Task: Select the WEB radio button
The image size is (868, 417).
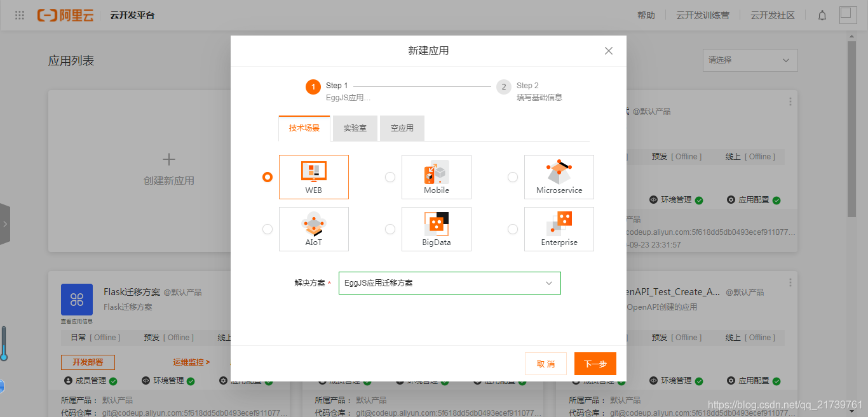Action: tap(268, 177)
